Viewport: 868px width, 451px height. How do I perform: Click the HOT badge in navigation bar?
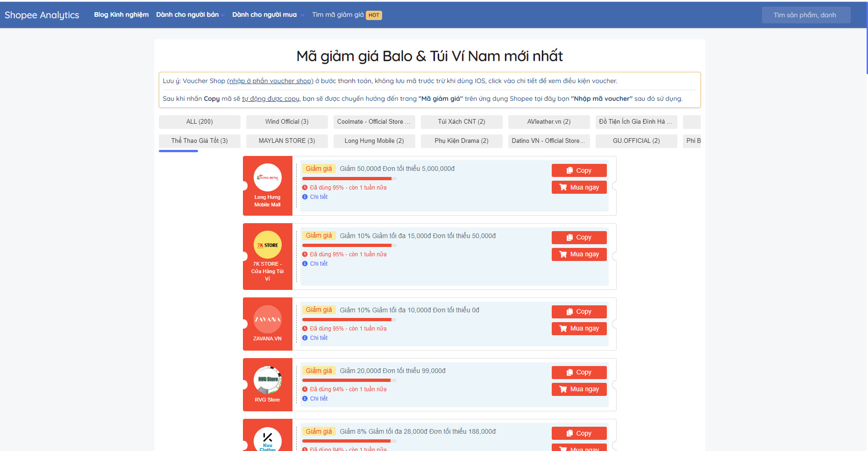tap(374, 15)
